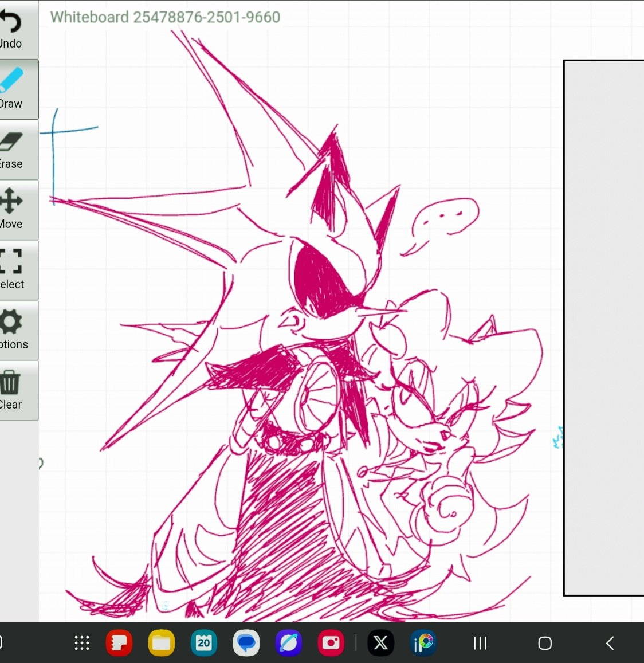Viewport: 644px width, 663px height.
Task: Undo the last whiteboard stroke
Action: pyautogui.click(x=18, y=30)
